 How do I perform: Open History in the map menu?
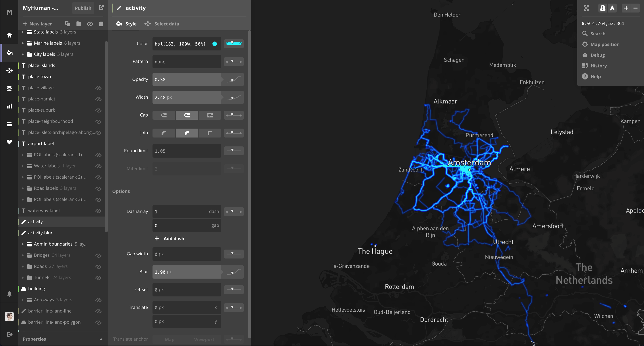tap(598, 66)
